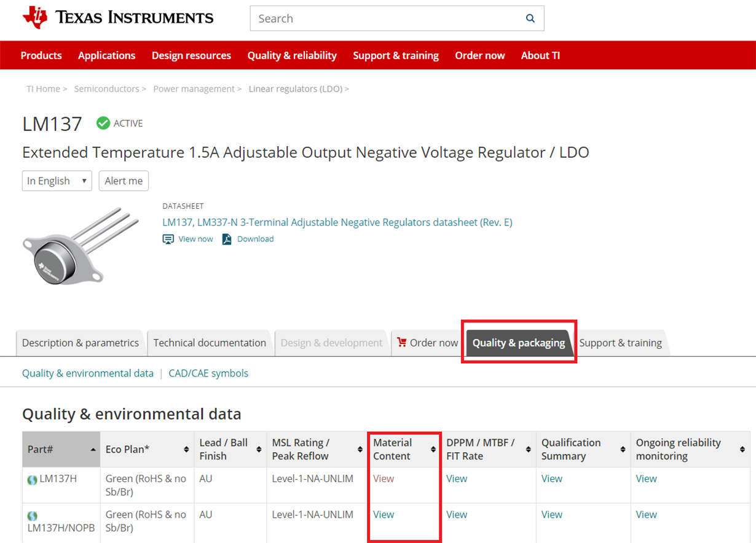
Task: Click the globe icon beside LM137H
Action: pyautogui.click(x=33, y=480)
